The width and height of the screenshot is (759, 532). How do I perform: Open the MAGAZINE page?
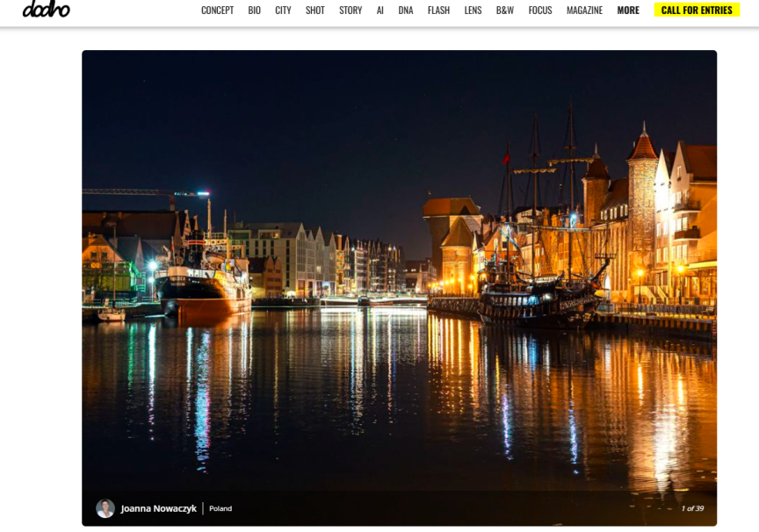(x=584, y=11)
